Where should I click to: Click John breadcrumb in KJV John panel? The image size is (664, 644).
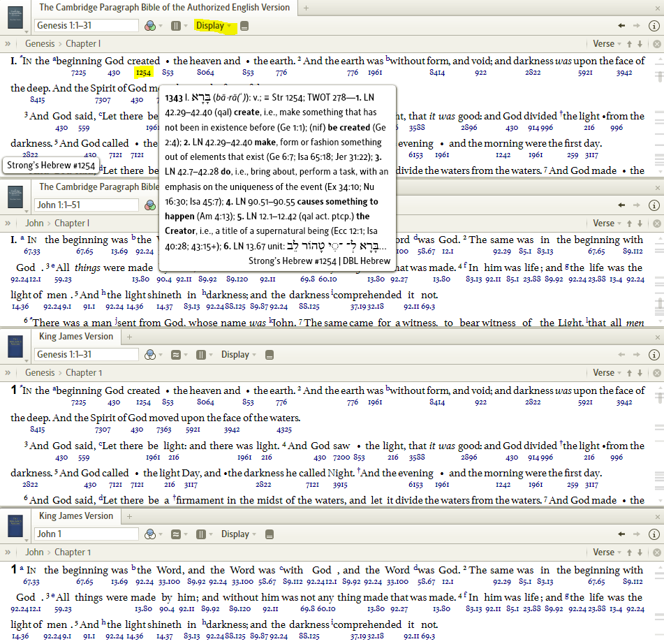(x=34, y=552)
